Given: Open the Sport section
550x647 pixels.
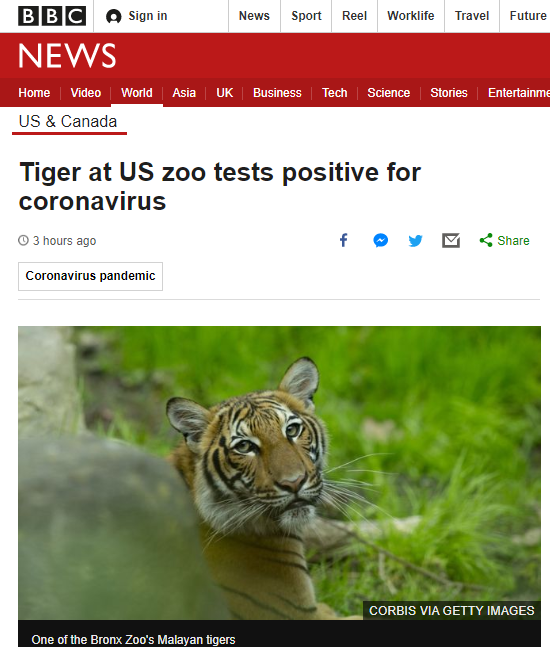Looking at the screenshot, I should point(306,16).
